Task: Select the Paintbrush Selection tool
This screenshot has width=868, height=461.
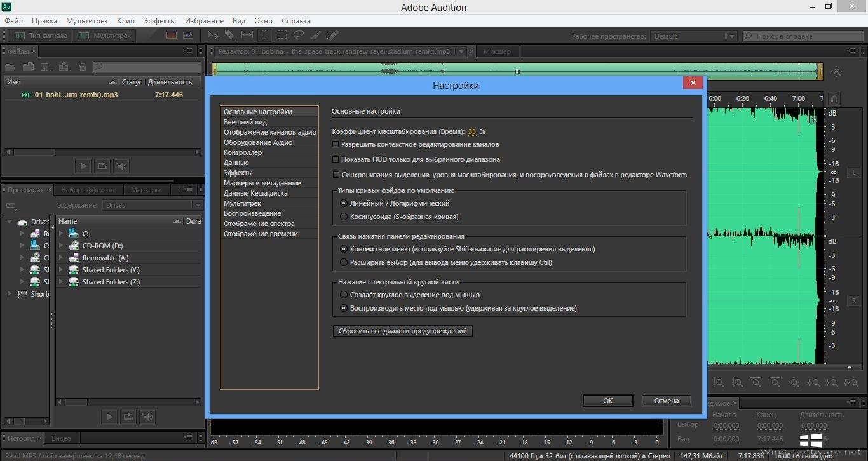Action: tap(316, 36)
